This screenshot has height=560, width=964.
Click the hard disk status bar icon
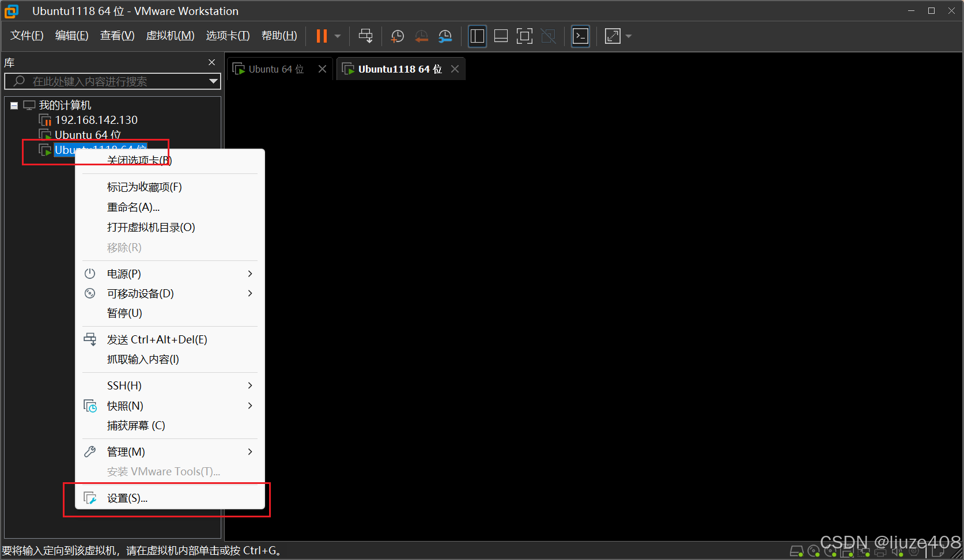797,552
